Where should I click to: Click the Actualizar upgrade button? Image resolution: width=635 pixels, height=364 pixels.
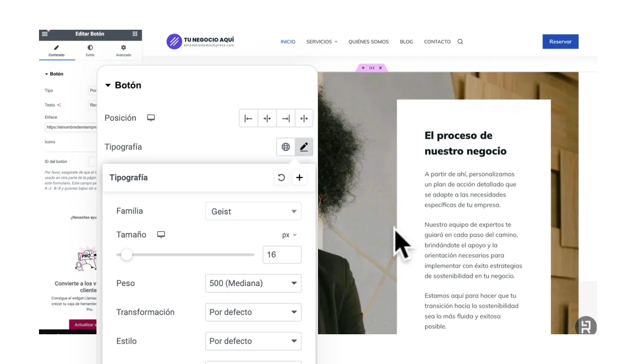pyautogui.click(x=84, y=325)
